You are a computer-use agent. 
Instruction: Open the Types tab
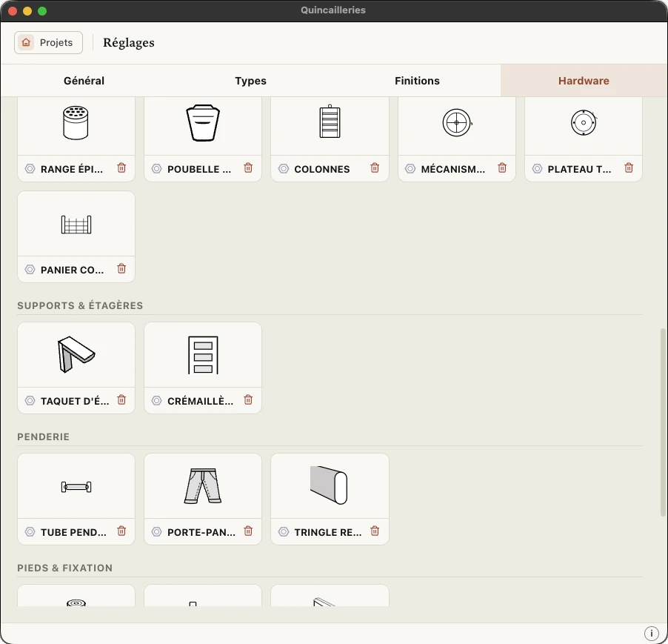(x=250, y=81)
